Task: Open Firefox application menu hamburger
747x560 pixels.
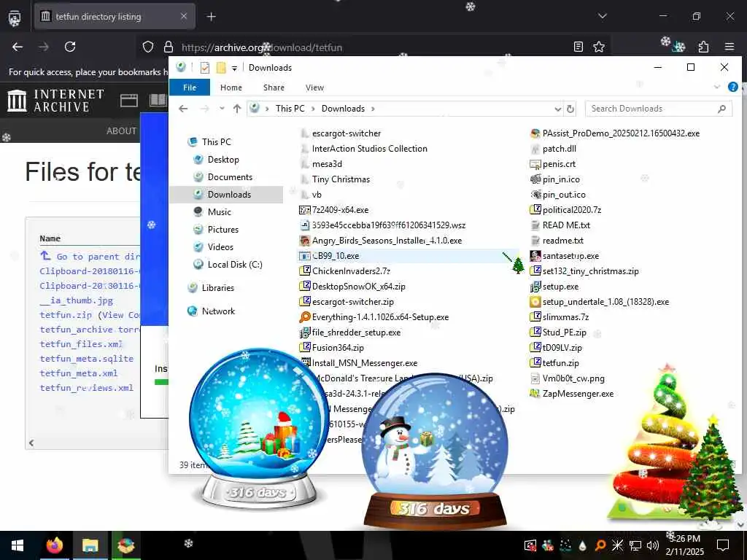Action: (x=729, y=47)
